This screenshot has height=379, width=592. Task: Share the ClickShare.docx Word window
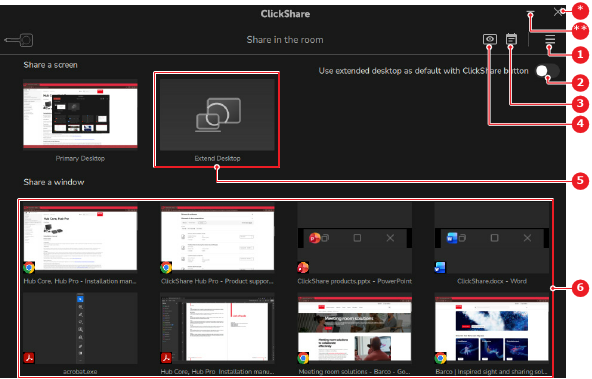tap(492, 243)
